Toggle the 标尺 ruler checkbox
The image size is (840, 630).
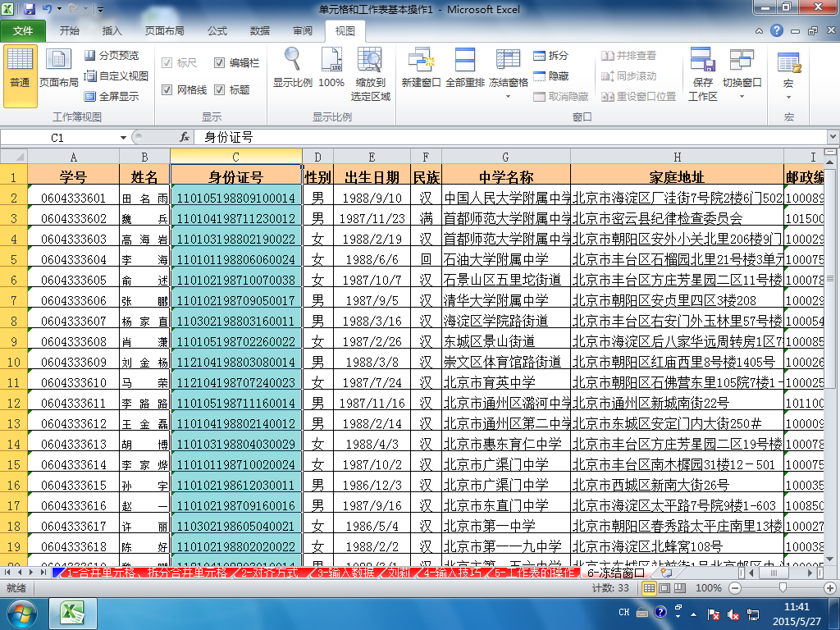click(x=167, y=62)
